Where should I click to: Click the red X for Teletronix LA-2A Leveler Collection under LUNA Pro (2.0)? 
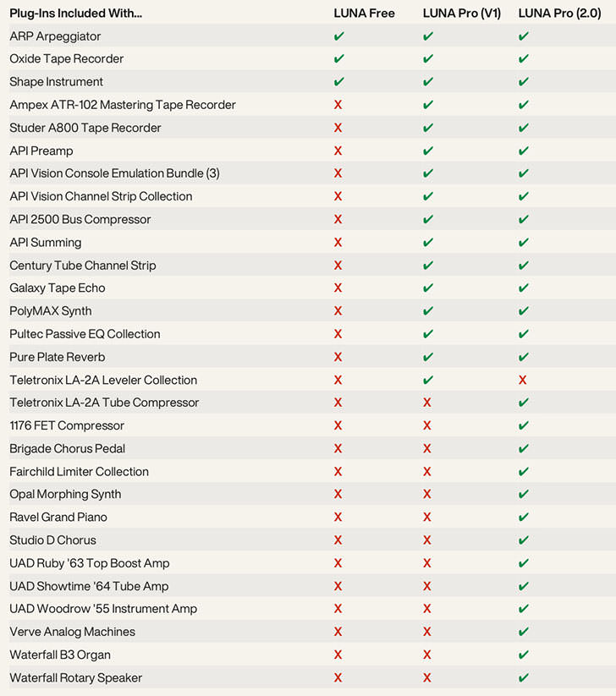[x=523, y=381]
